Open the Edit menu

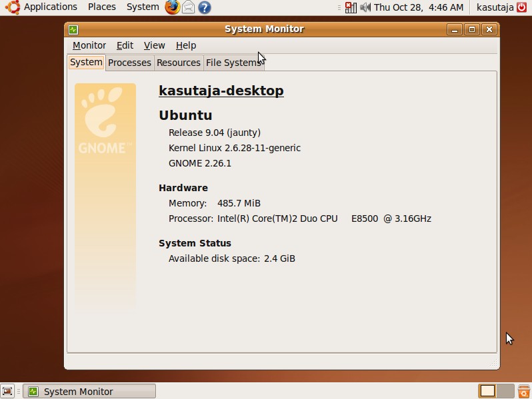pos(125,45)
